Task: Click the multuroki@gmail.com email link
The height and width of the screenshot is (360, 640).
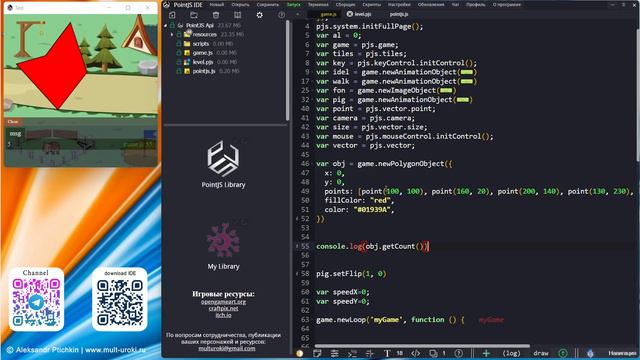Action: (x=227, y=348)
